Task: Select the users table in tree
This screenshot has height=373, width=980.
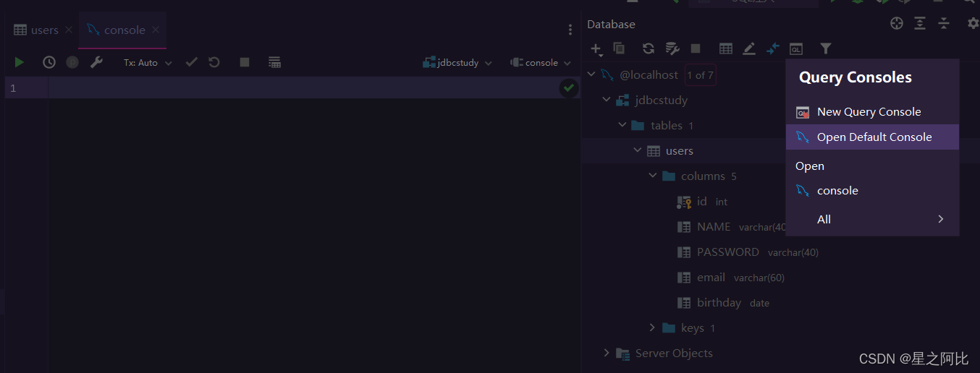Action: point(679,150)
